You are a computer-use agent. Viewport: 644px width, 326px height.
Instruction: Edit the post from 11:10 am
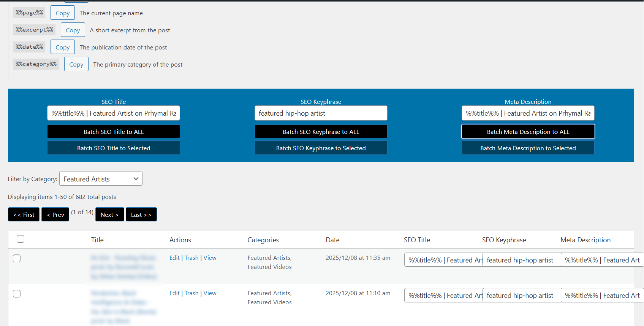(174, 293)
